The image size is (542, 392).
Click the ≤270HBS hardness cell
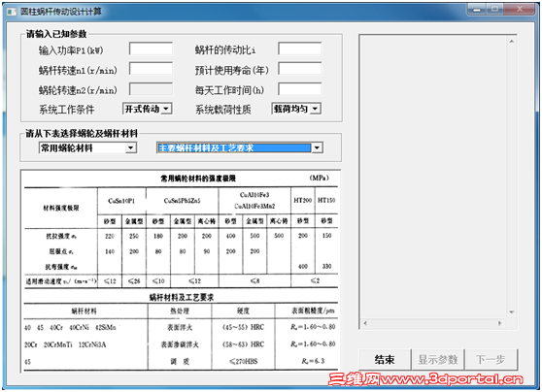pyautogui.click(x=244, y=362)
